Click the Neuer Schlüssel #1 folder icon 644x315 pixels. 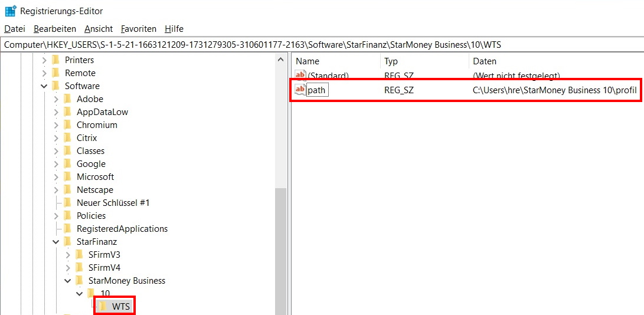pyautogui.click(x=67, y=202)
